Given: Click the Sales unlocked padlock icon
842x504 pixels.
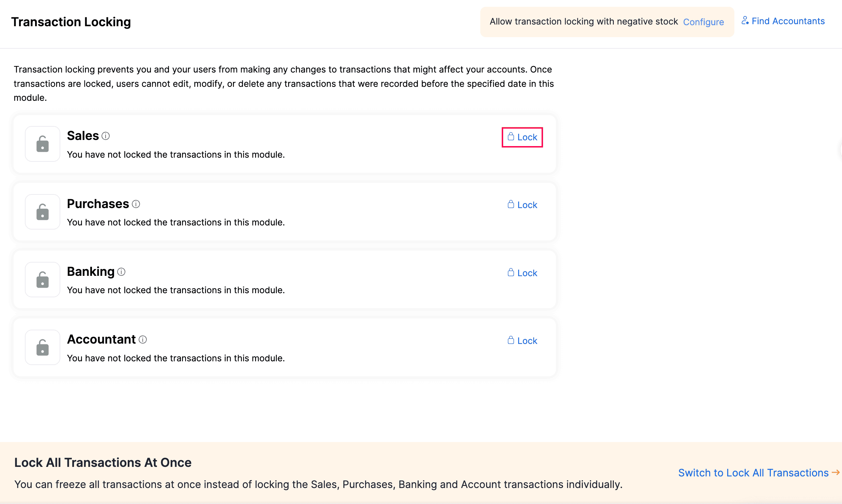Looking at the screenshot, I should coord(43,144).
